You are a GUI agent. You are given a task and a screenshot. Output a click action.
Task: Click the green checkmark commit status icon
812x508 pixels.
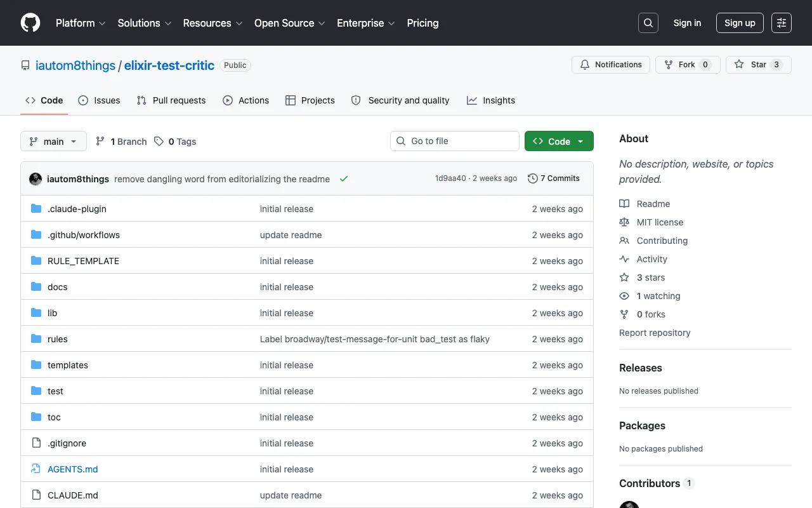click(344, 179)
